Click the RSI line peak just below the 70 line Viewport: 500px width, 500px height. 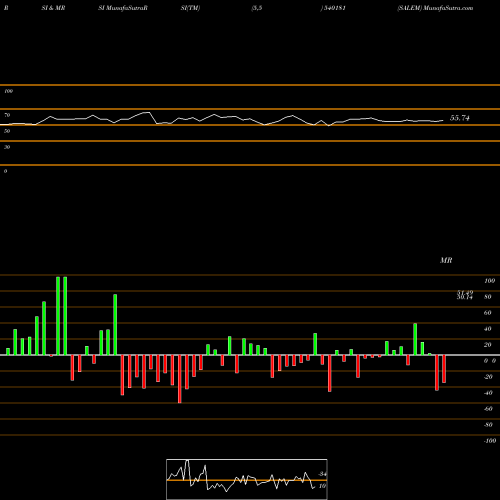147,113
